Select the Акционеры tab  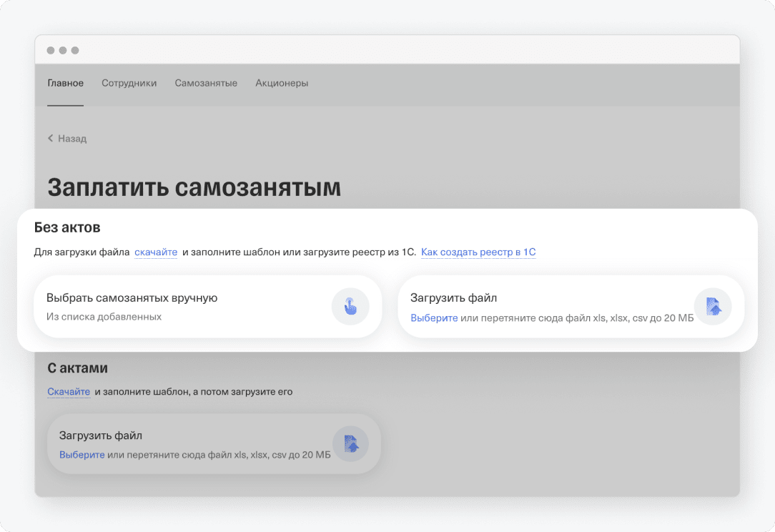click(282, 83)
